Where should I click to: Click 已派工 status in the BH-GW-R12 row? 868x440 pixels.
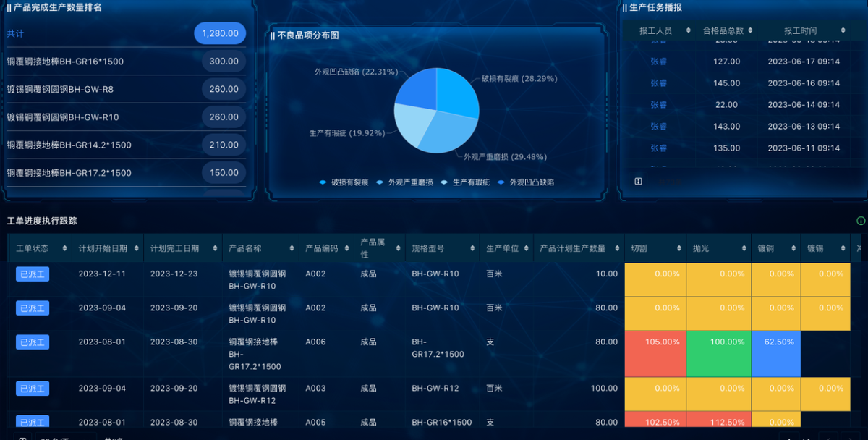[33, 389]
